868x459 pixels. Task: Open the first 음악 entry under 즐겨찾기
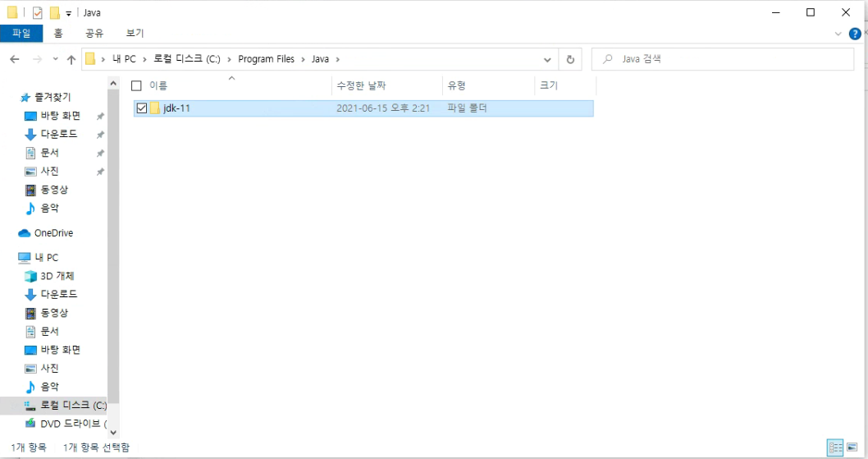(x=49, y=208)
